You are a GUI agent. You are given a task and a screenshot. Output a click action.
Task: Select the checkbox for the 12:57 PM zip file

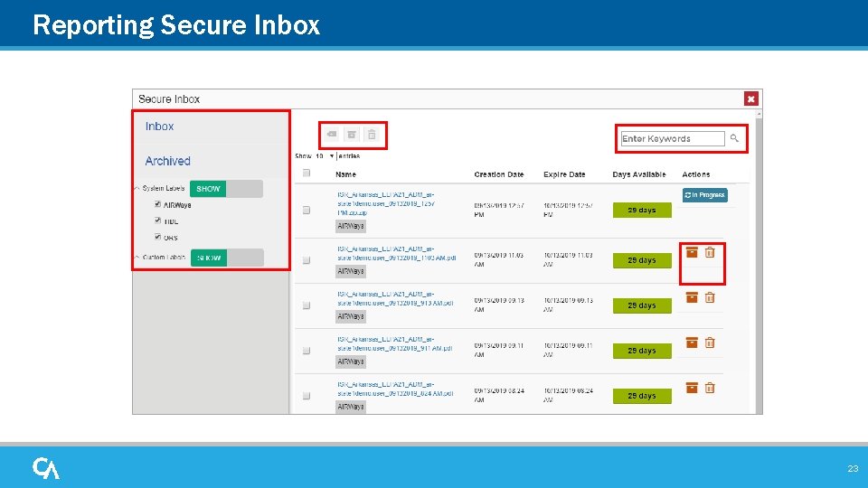307,211
